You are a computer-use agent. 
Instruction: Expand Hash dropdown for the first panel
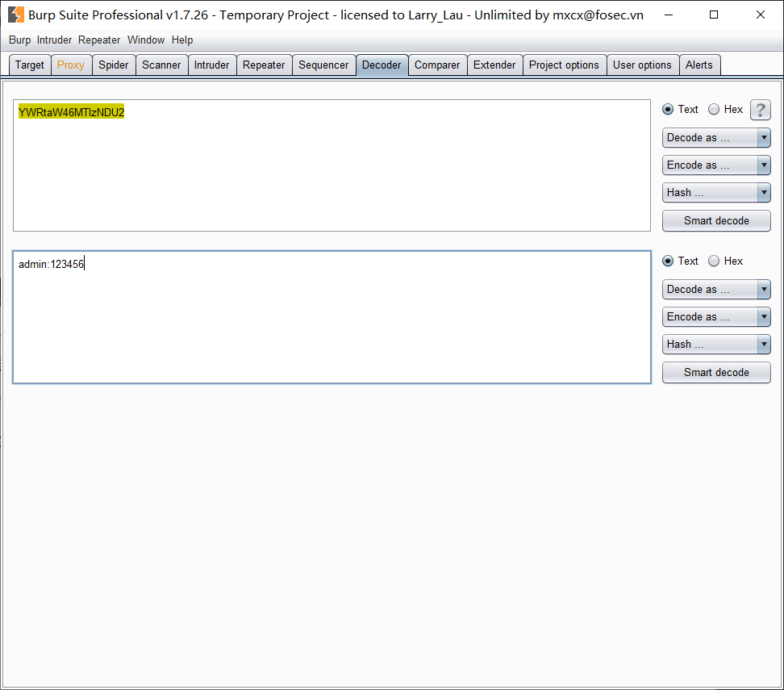[716, 193]
